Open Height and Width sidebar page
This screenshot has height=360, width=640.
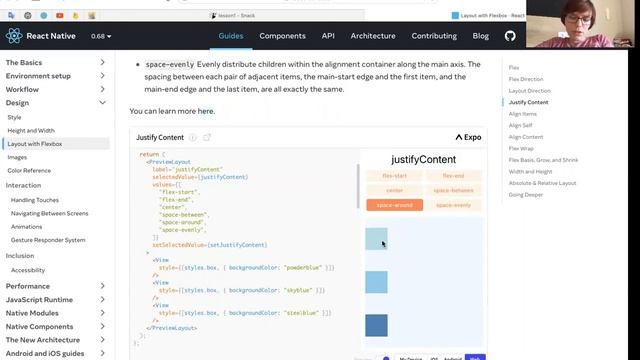coord(31,131)
